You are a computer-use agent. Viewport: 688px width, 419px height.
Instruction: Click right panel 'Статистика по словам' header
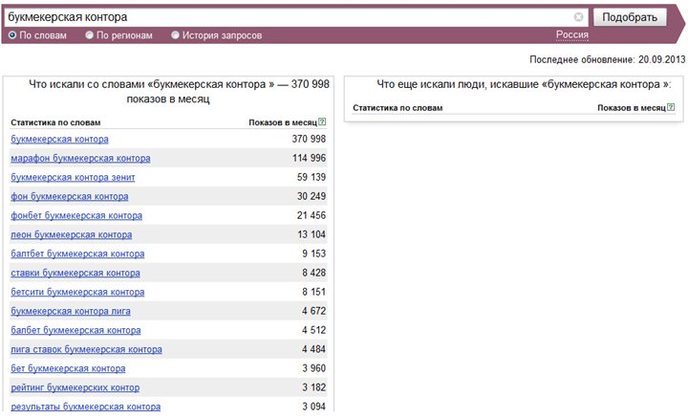[398, 107]
